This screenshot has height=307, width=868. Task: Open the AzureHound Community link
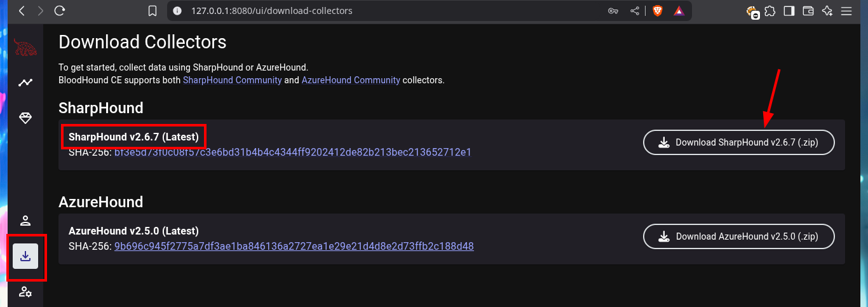click(351, 80)
